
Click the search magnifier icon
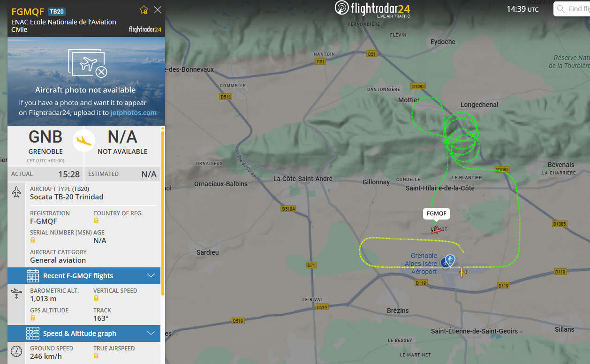(560, 9)
